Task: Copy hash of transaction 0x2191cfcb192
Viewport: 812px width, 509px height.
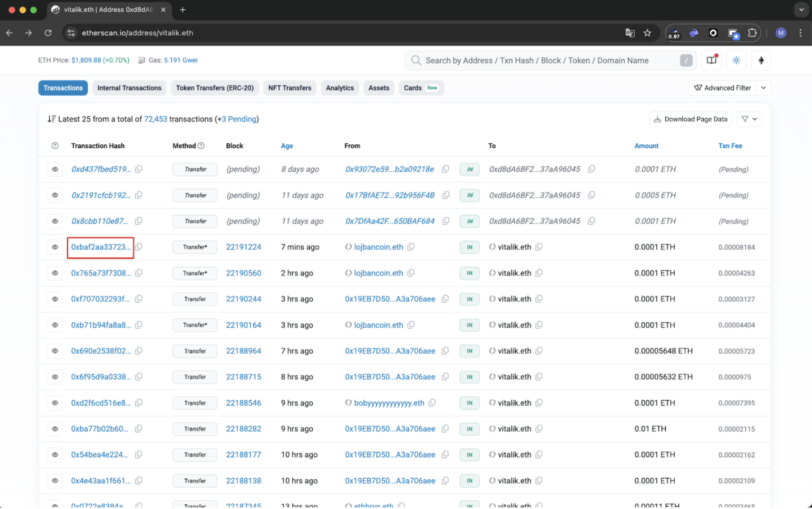Action: [139, 195]
